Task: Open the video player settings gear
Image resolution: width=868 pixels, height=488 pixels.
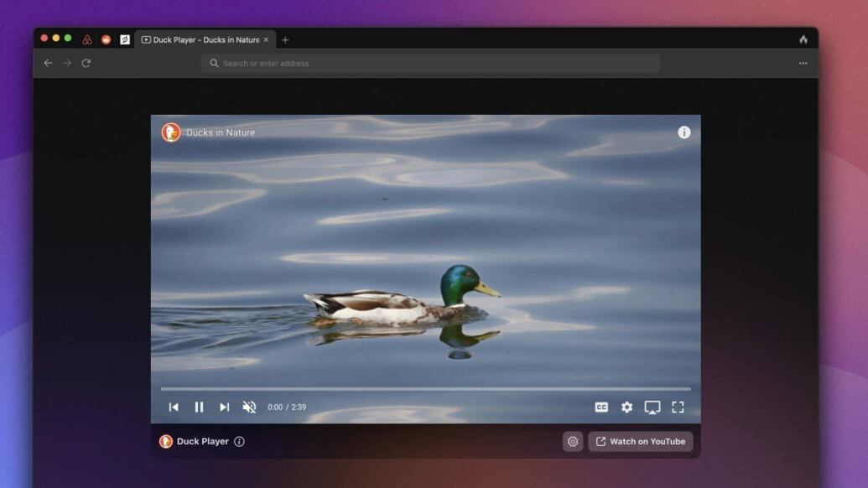Action: point(626,408)
